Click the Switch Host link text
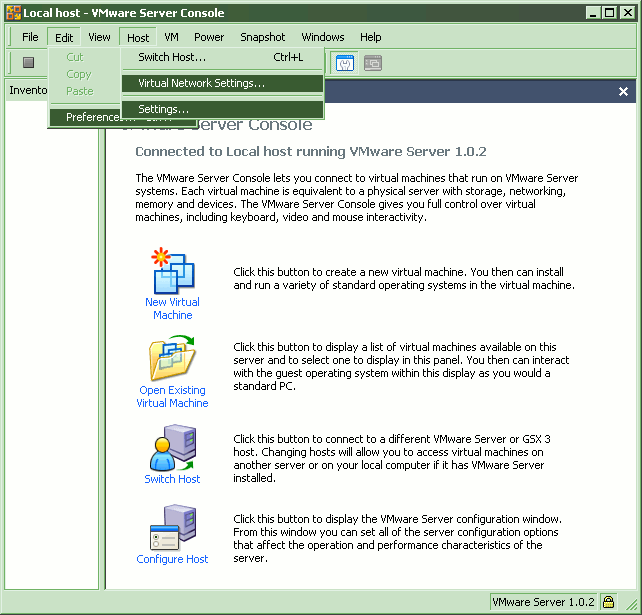642x615 pixels. click(x=172, y=479)
